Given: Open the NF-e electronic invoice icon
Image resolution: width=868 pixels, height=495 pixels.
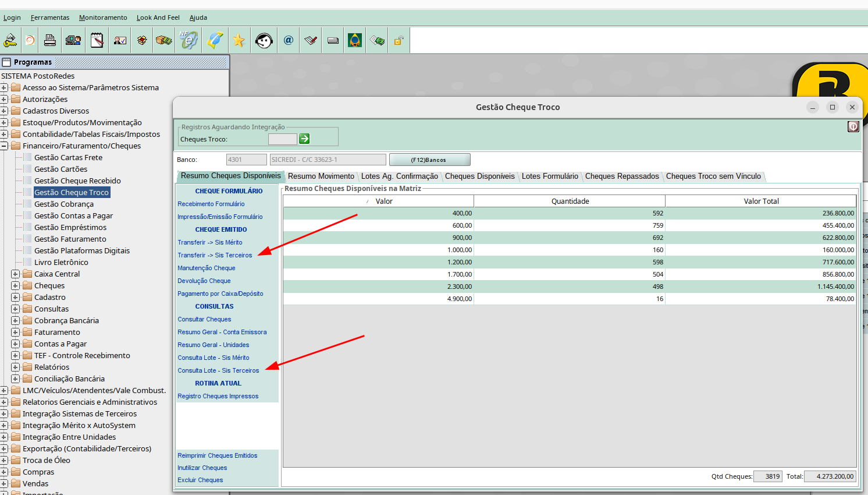Looking at the screenshot, I should [x=188, y=40].
